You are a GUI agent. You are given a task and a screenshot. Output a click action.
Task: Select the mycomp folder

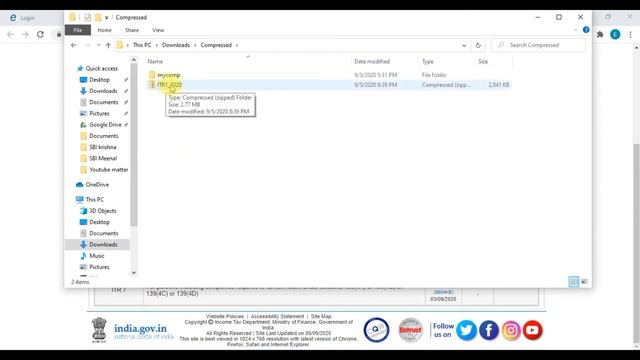(x=169, y=75)
